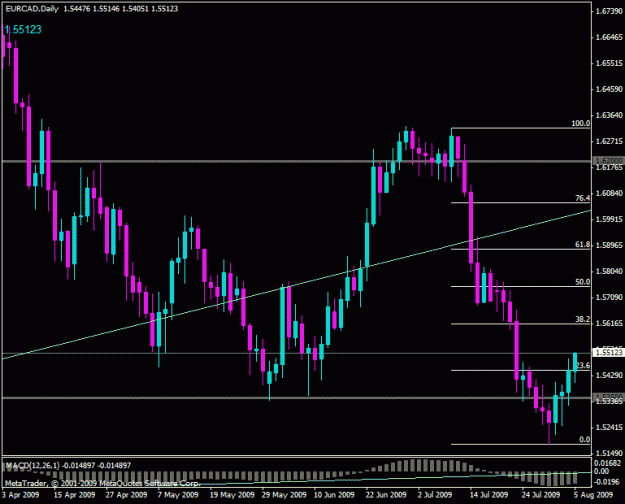Click the 100.0 Fibonacci level label
The width and height of the screenshot is (625, 504).
tap(580, 123)
